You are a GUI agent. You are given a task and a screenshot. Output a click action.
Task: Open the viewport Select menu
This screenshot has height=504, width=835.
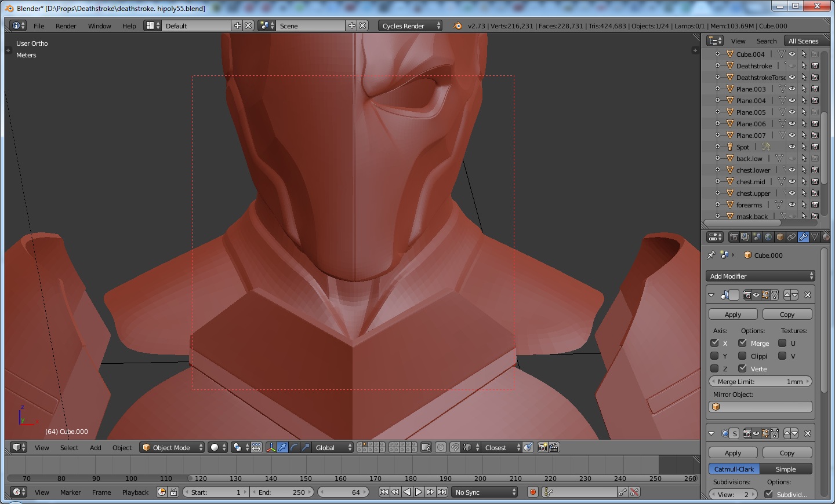(x=69, y=448)
